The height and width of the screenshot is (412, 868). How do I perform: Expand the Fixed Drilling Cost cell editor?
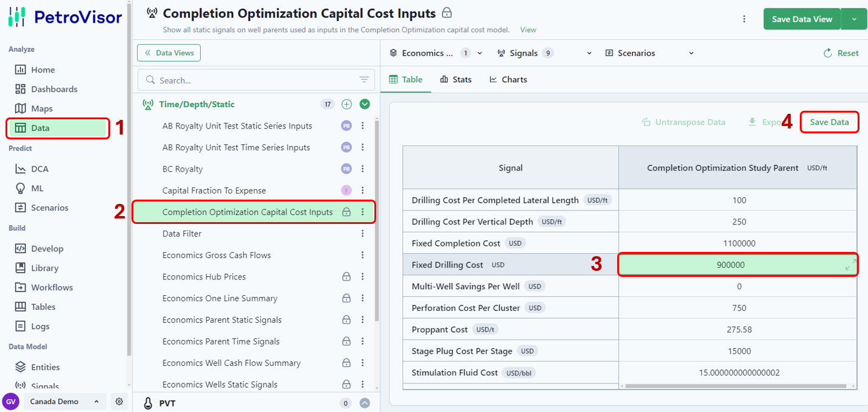(x=850, y=264)
